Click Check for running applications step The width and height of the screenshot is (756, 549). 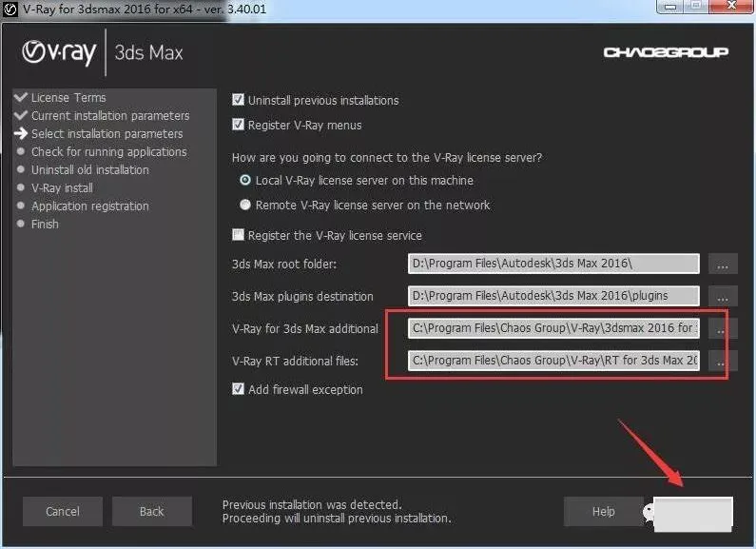tap(109, 151)
